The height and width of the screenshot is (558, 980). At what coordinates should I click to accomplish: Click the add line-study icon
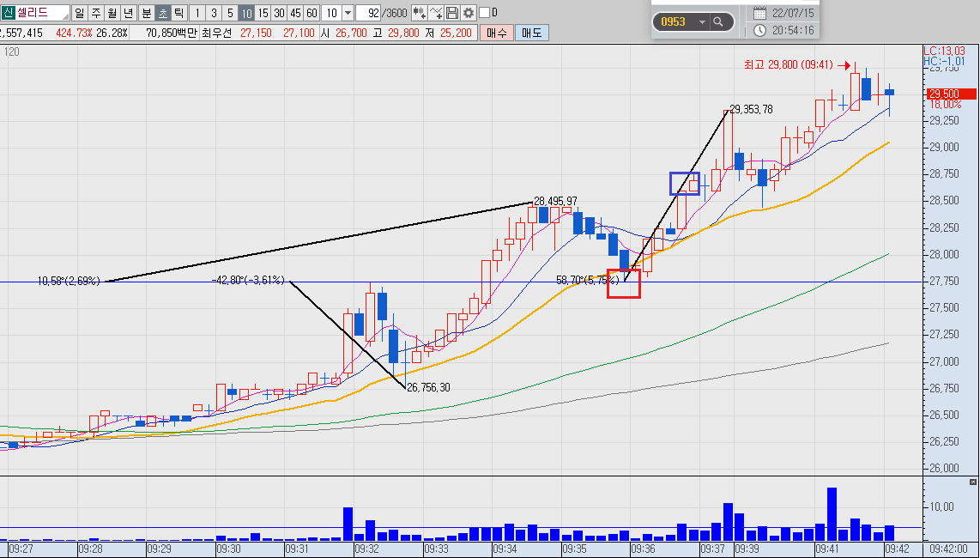tap(436, 13)
